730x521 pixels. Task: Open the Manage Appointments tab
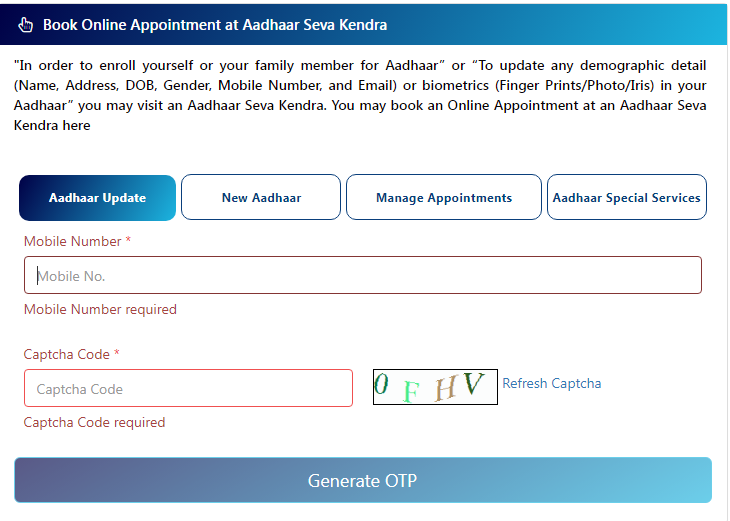(444, 198)
